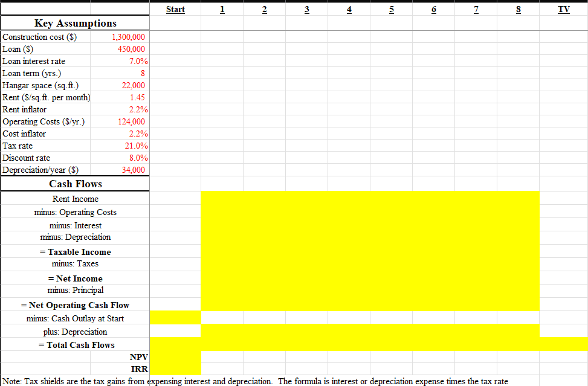Click the Operating Costs ($/yr.) label
588x386 pixels.
click(x=44, y=121)
